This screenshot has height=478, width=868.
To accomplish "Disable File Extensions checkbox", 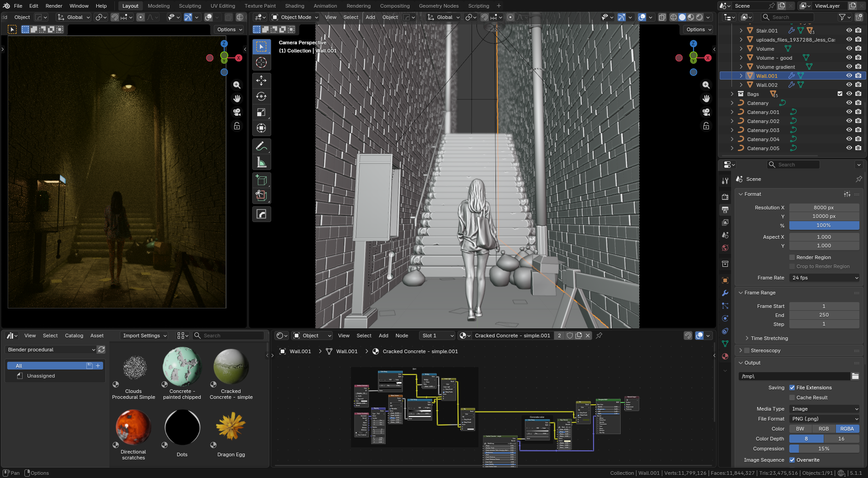I will point(792,388).
